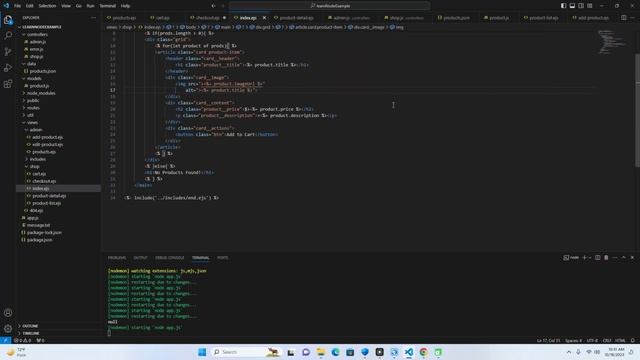
Task: Collapse the data folder
Action: tap(31, 64)
